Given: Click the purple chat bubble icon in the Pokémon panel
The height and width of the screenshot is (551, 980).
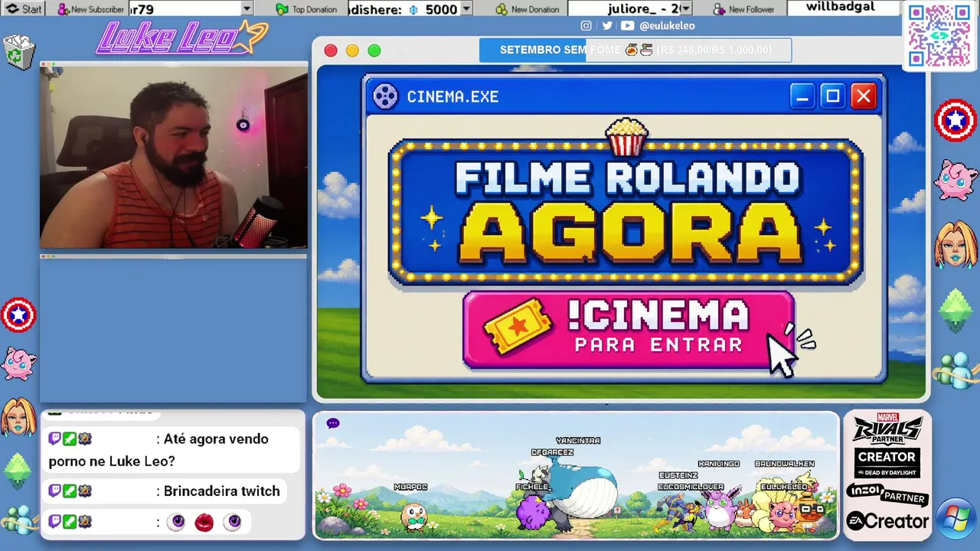Looking at the screenshot, I should point(333,423).
